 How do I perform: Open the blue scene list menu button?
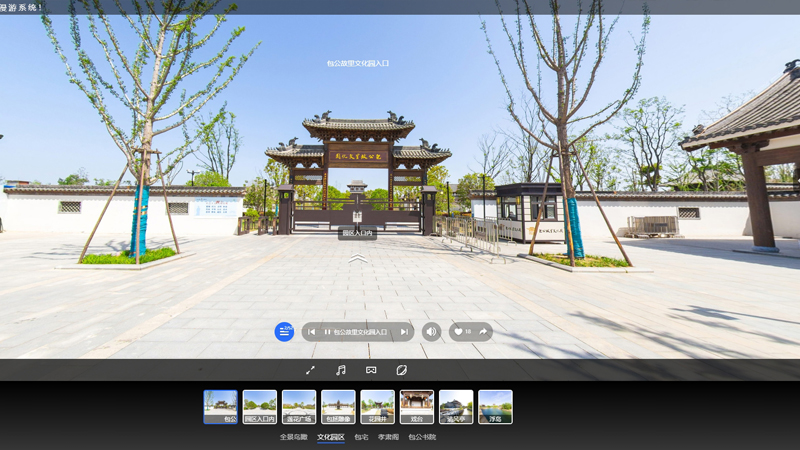[x=284, y=332]
